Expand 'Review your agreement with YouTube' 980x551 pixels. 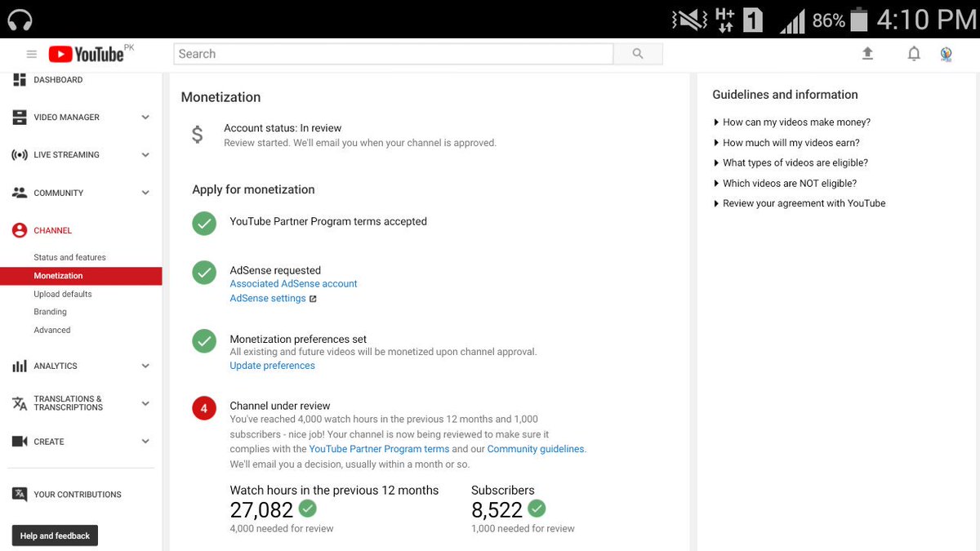pyautogui.click(x=800, y=204)
